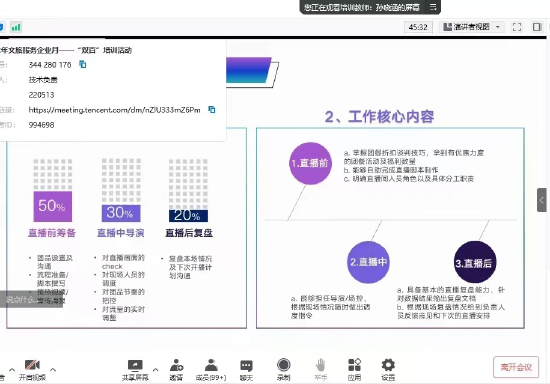This screenshot has height=384, width=550.
Task: Click the meeting link https://meeting.tencent.com/dm/nZIU333mZ6Pm
Action: [114, 110]
